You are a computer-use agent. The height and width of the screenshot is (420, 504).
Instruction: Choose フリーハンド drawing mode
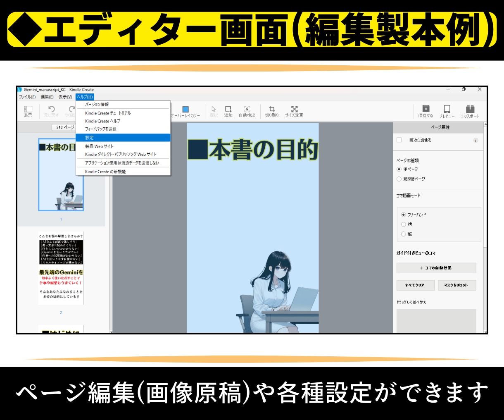[x=404, y=215]
